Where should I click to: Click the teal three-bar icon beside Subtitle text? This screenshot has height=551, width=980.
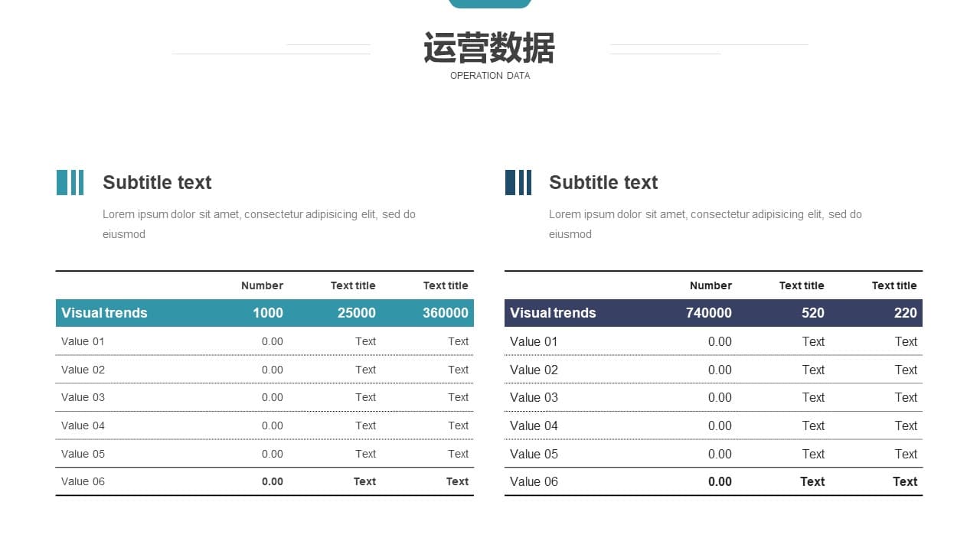[70, 182]
